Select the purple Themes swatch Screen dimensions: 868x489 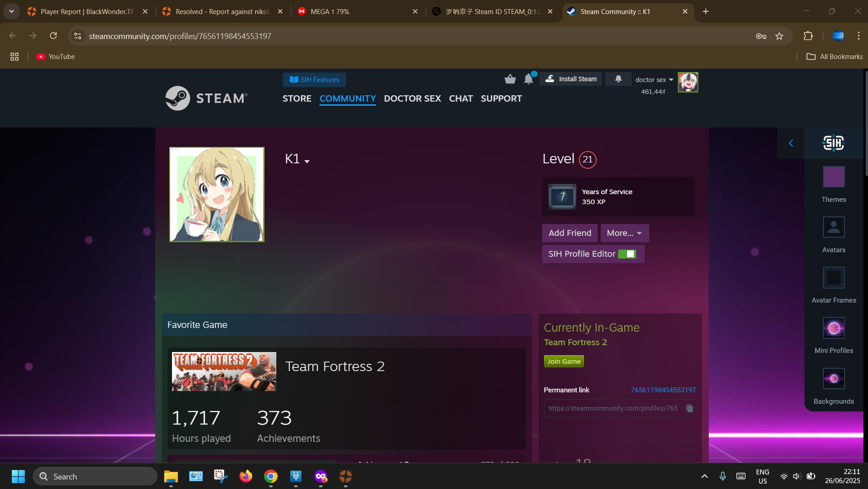[834, 177]
